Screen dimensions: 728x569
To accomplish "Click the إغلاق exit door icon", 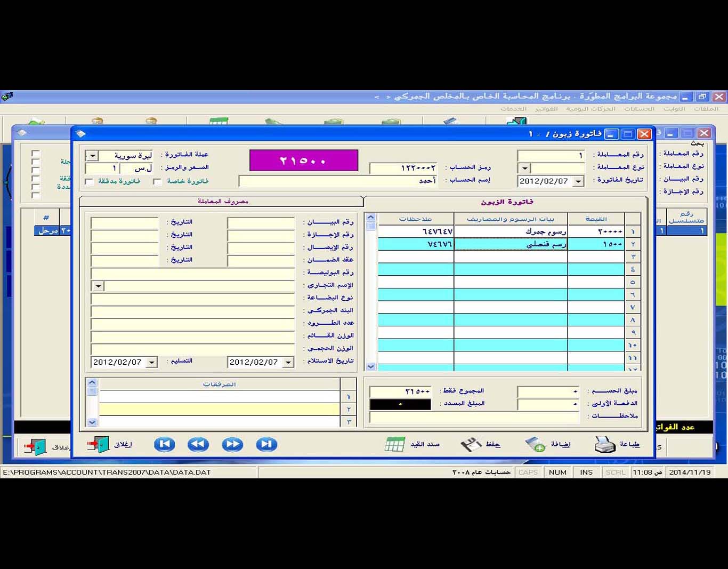I will 98,444.
